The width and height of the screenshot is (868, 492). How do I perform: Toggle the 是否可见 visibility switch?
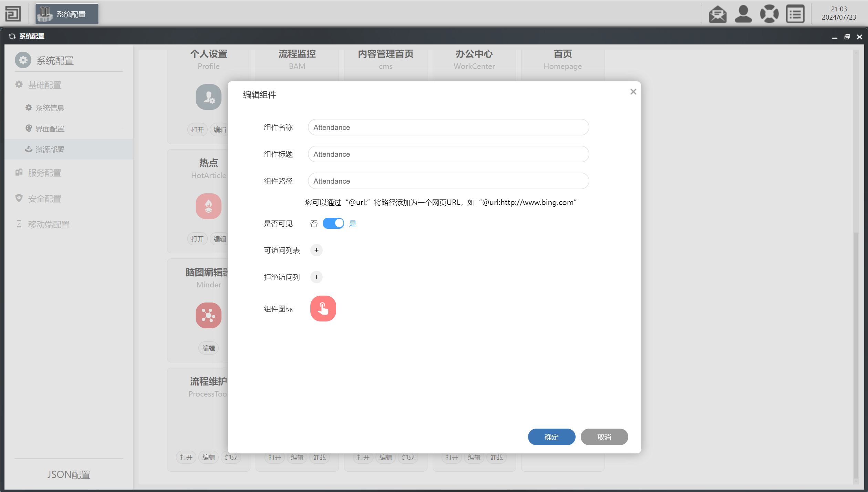click(333, 223)
